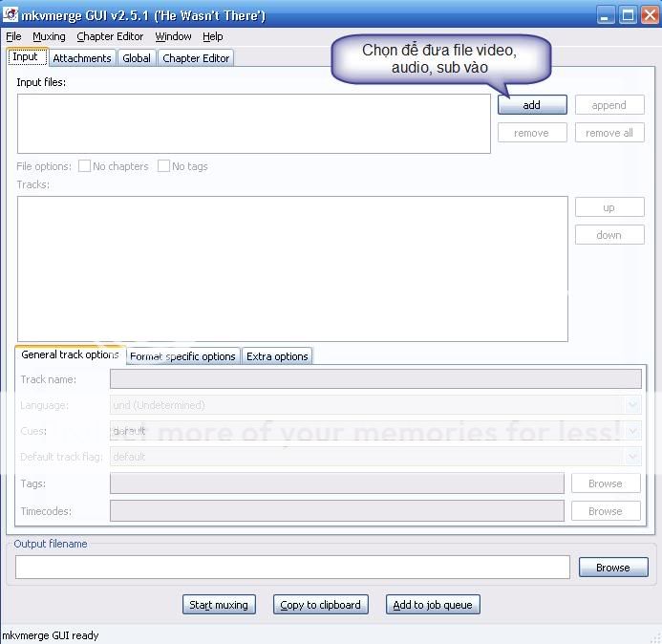Toggle the No tags checkbox
Screen dimensions: 662x644
click(x=163, y=166)
